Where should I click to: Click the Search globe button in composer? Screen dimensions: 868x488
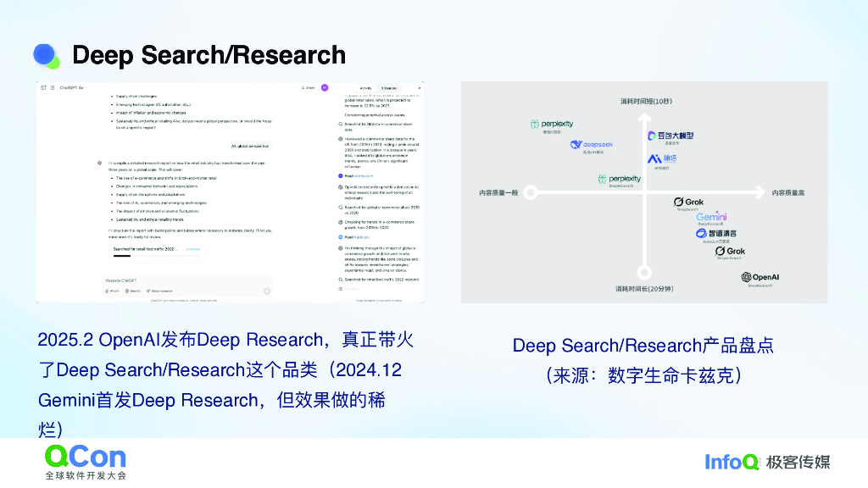point(133,291)
